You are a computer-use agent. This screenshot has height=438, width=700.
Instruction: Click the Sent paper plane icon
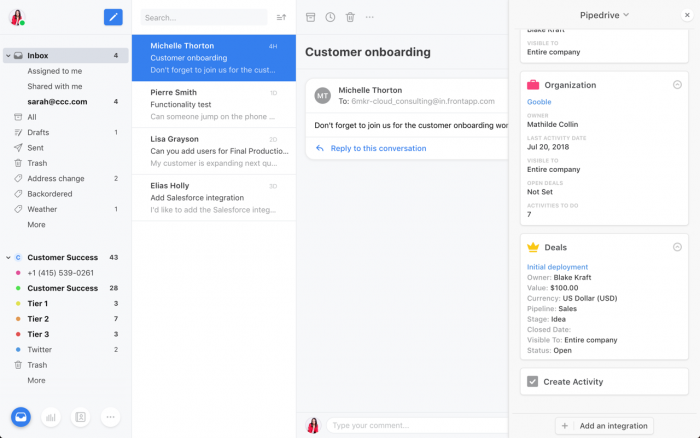pos(18,148)
